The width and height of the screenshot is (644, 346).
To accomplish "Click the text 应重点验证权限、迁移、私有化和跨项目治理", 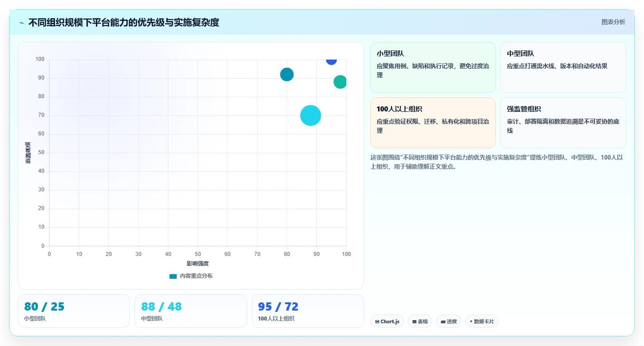I will [x=433, y=126].
